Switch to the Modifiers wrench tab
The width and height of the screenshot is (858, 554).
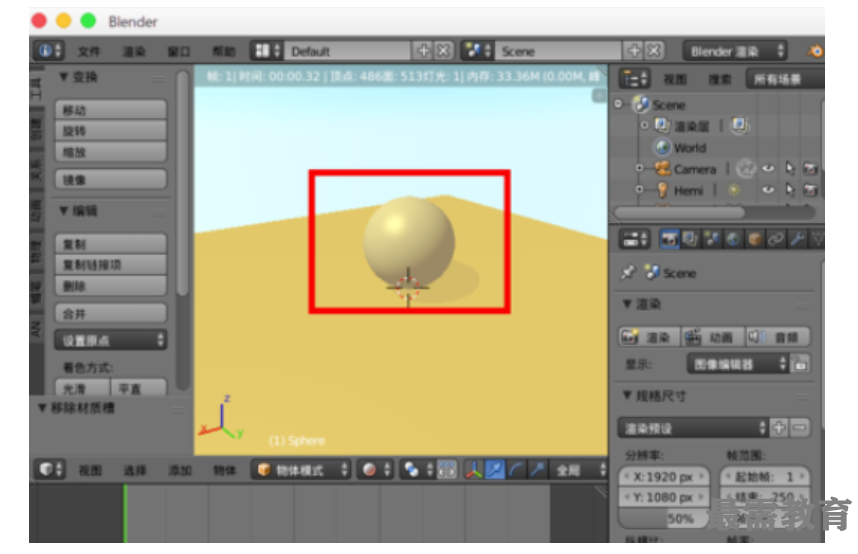797,239
